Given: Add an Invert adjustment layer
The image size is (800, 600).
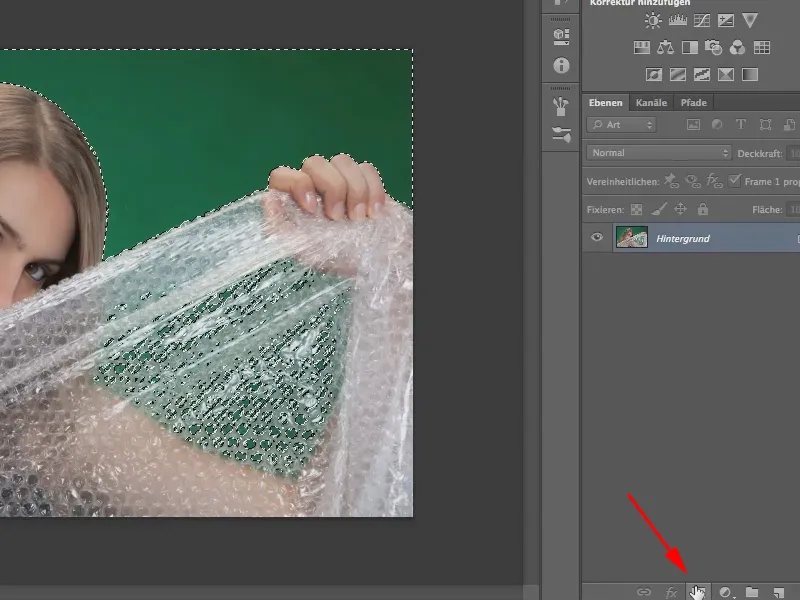Looking at the screenshot, I should click(x=654, y=74).
